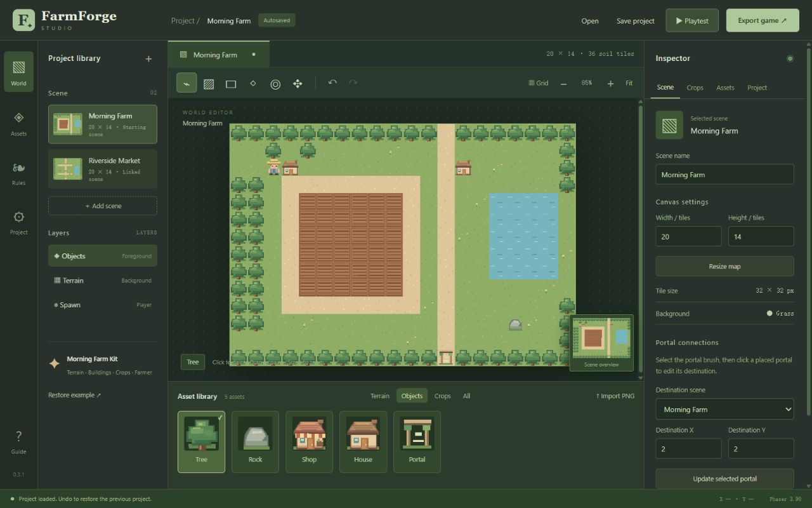Click Import PNG link

(615, 396)
